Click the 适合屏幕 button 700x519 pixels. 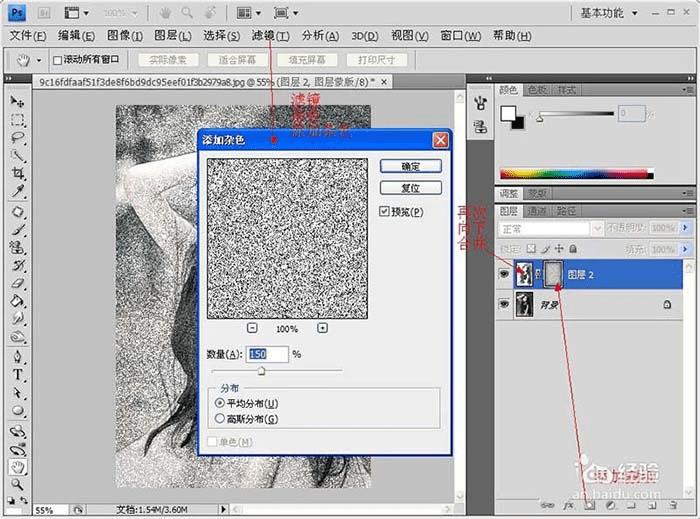pos(237,60)
